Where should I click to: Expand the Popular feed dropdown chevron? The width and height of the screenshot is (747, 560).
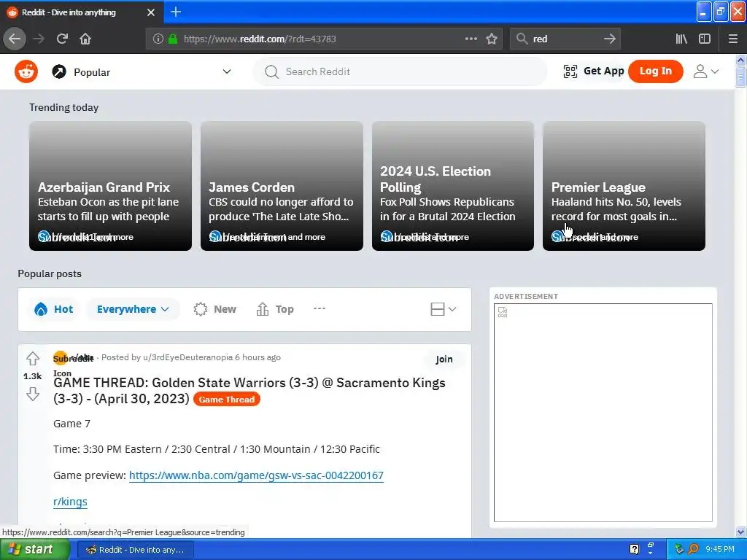[x=227, y=71]
